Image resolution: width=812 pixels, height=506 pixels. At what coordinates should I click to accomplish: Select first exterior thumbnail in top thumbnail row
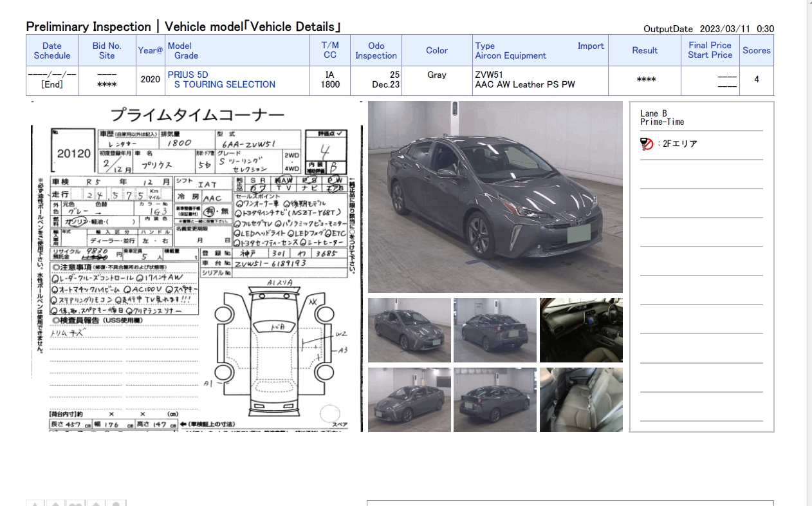409,330
